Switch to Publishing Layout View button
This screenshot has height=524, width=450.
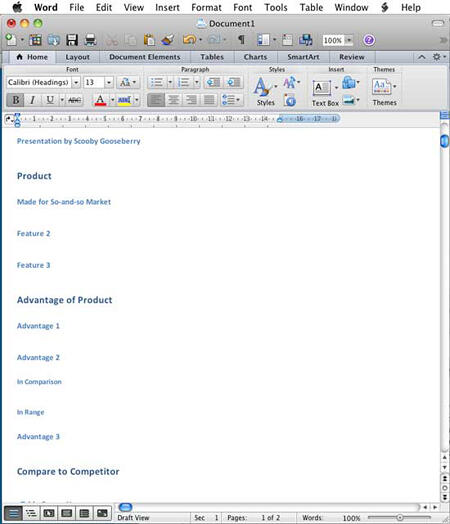pyautogui.click(x=49, y=513)
